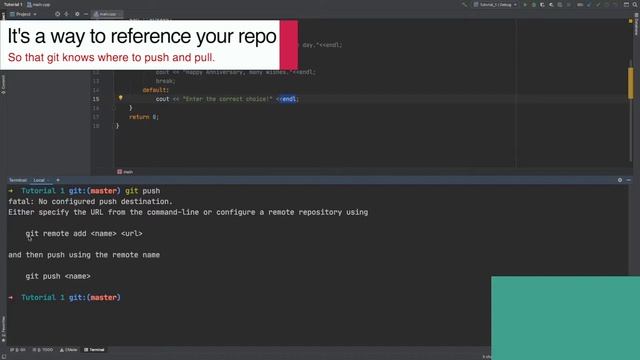This screenshot has height=360, width=640.
Task: Open Project panel settings gear
Action: pos(77,14)
